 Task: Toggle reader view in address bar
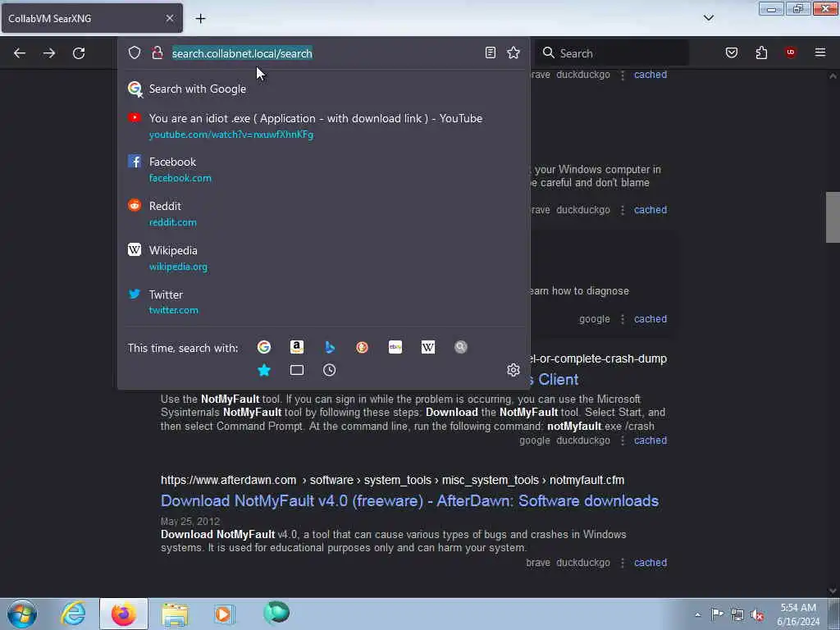tap(491, 52)
